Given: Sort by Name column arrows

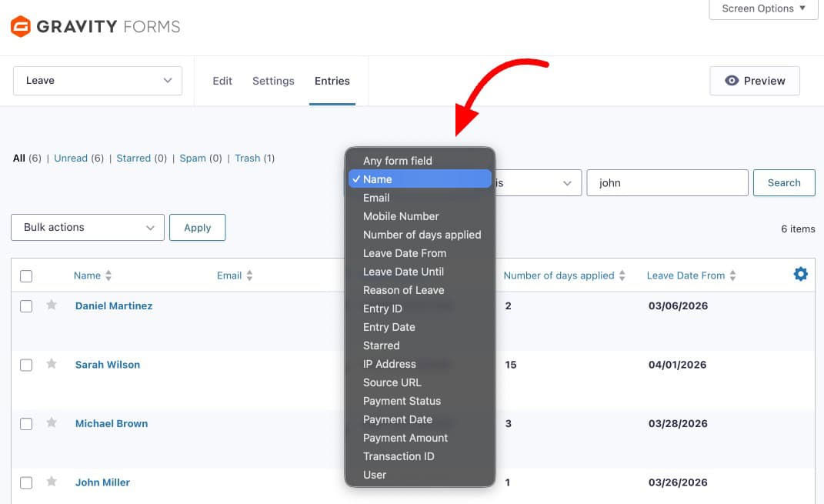Looking at the screenshot, I should click(108, 275).
